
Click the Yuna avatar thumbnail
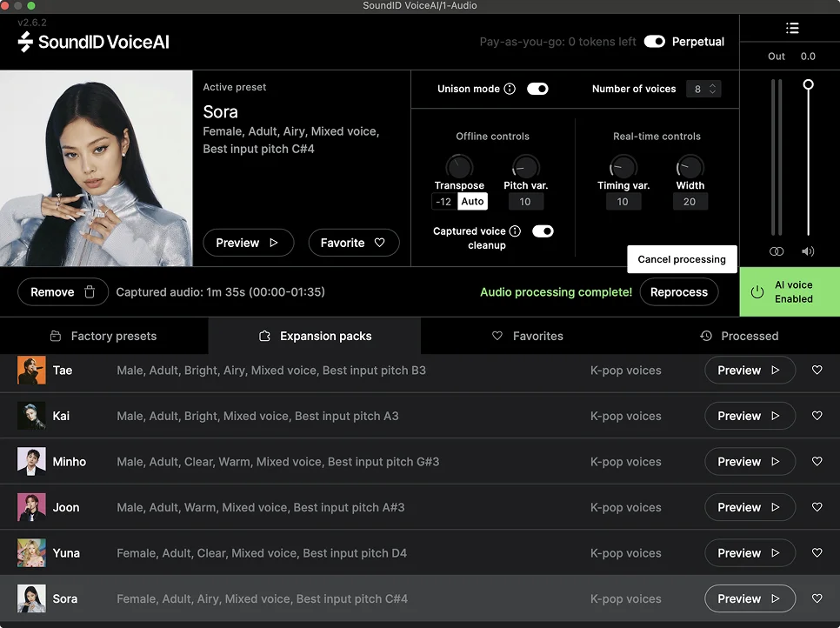[x=31, y=553]
